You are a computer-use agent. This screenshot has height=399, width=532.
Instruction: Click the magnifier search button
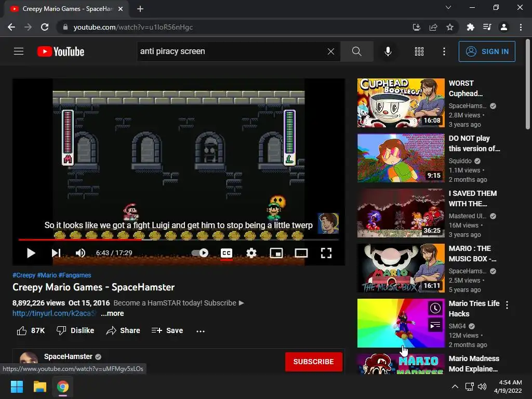coord(356,51)
